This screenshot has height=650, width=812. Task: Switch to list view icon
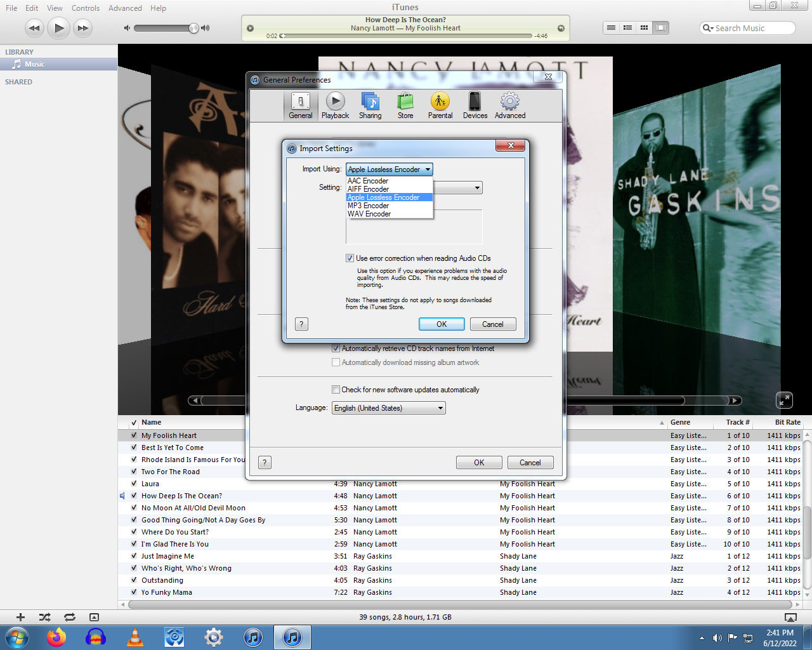point(611,28)
